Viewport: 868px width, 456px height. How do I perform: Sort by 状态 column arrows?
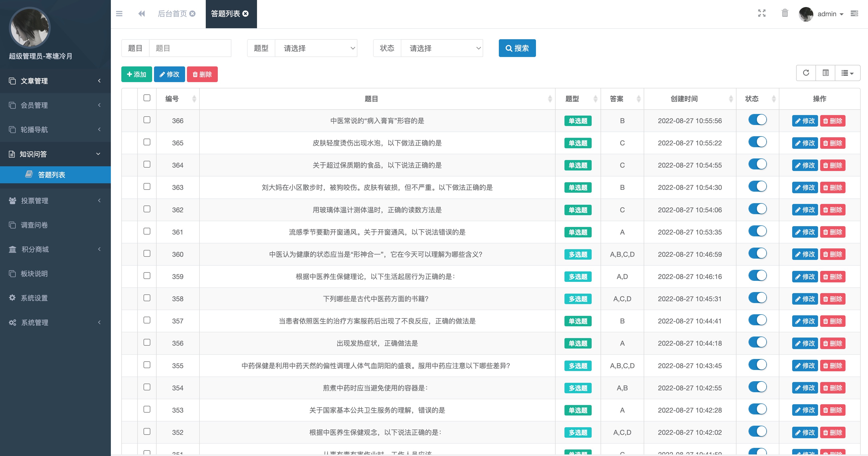tap(774, 99)
